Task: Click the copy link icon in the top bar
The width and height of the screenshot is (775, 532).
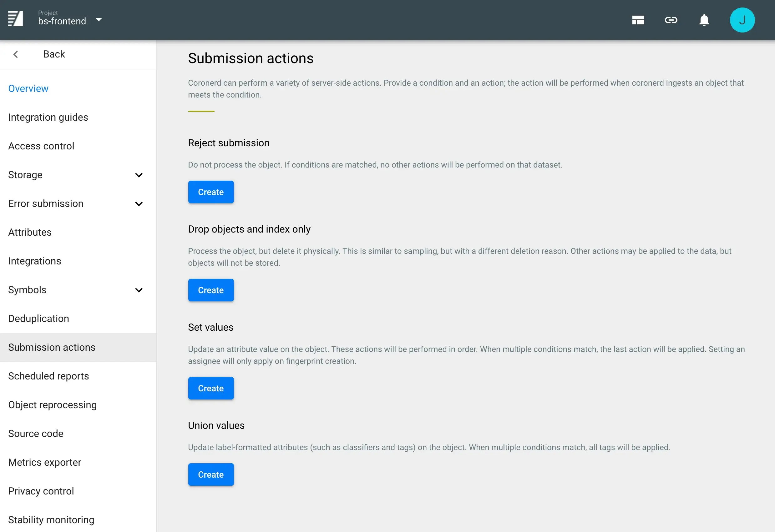Action: tap(671, 20)
